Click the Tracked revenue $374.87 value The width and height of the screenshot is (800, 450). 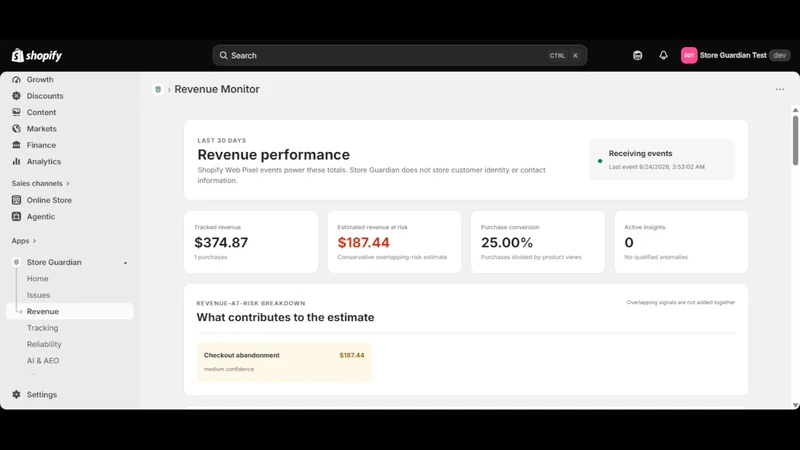tap(221, 242)
